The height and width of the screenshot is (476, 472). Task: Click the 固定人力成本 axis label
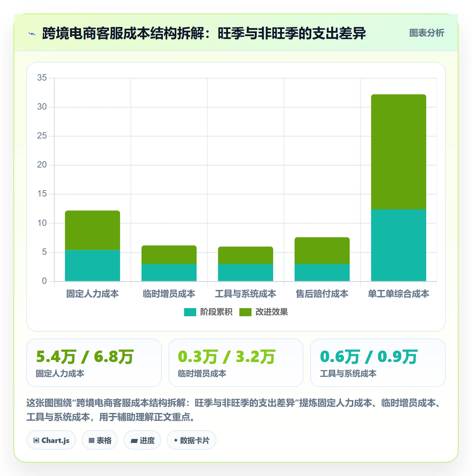click(x=92, y=294)
